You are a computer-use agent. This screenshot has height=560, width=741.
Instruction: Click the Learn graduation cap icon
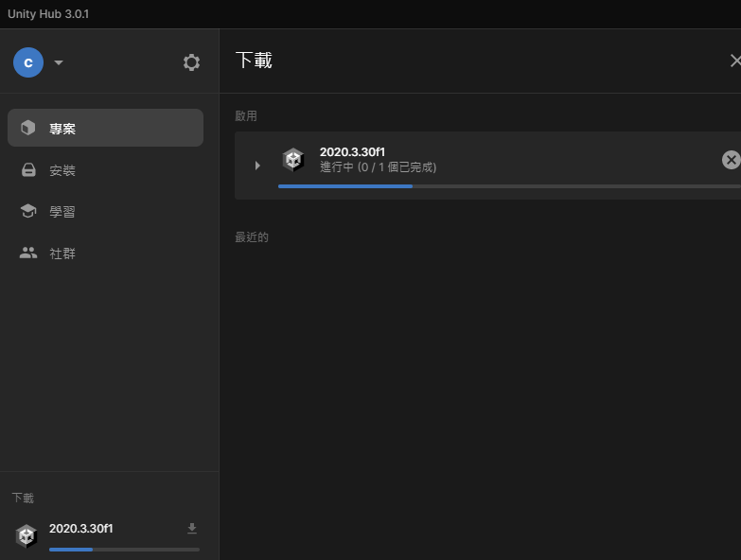coord(28,211)
